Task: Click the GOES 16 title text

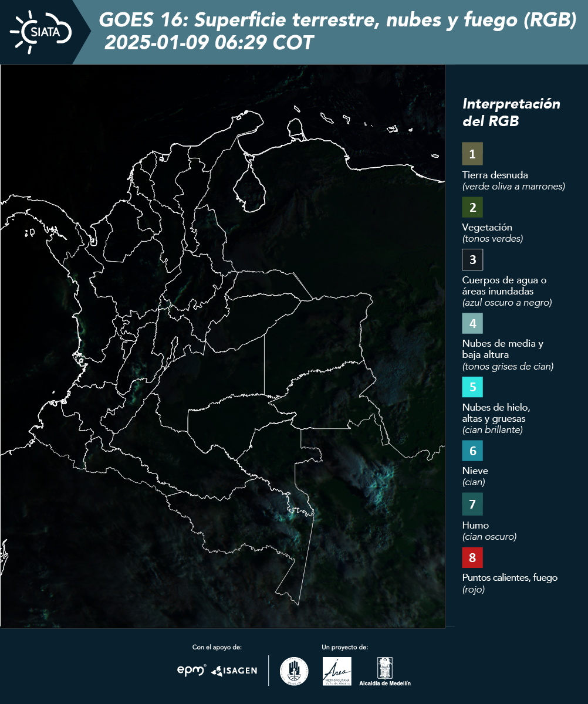Action: 338,21
